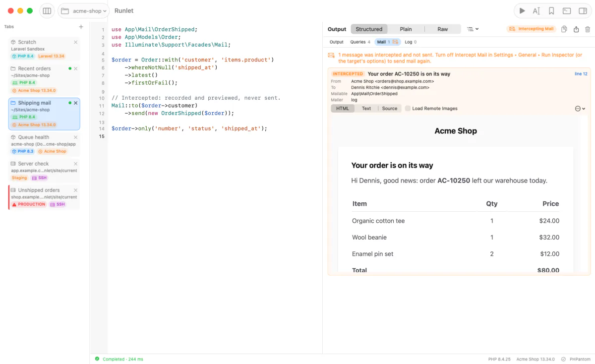Click the bookmark icon in the toolbar
This screenshot has height=364, width=595.
(551, 11)
